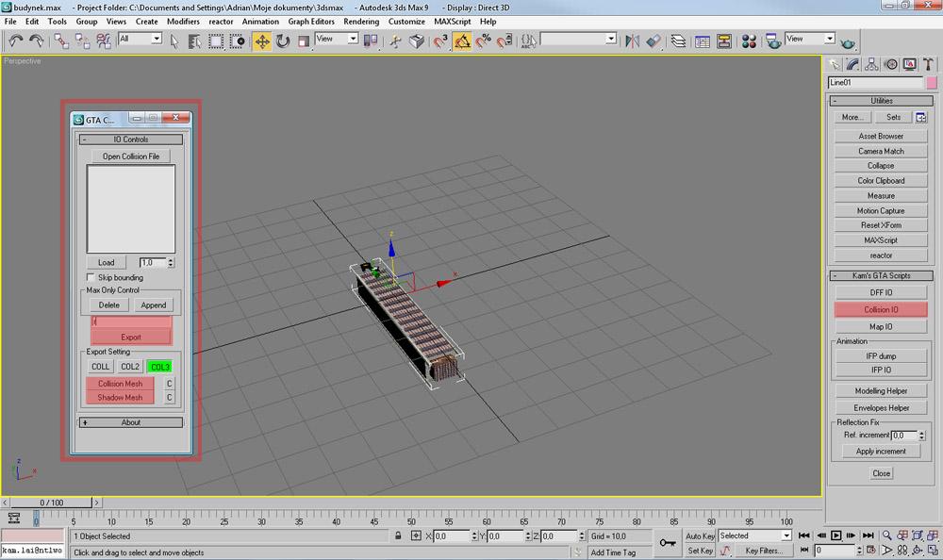Collapse the IO Controls rollout
The image size is (943, 560).
click(x=130, y=140)
